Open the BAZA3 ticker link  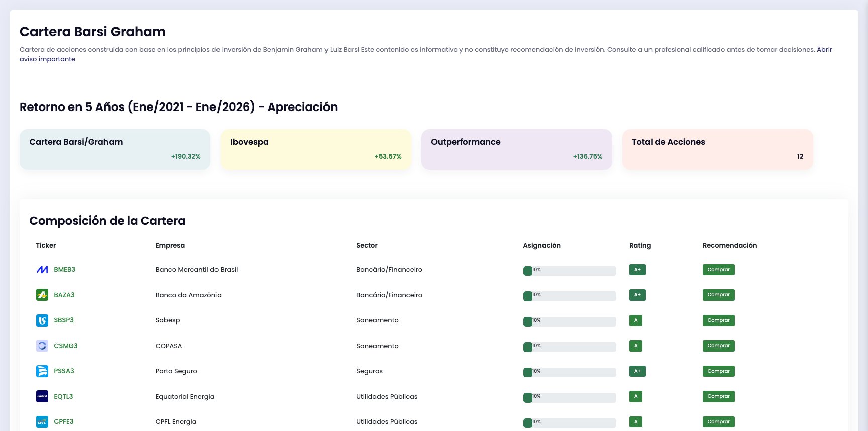click(64, 295)
